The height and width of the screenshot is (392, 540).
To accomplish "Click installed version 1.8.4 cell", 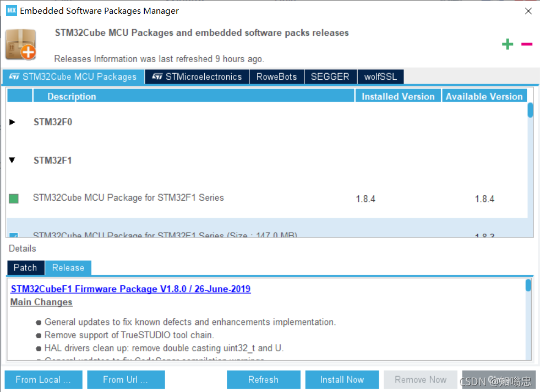I will tap(366, 199).
